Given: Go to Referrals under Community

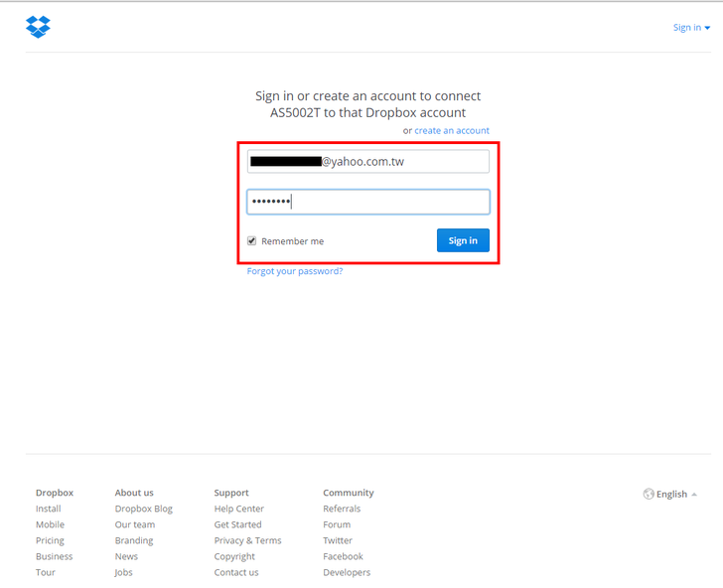Looking at the screenshot, I should pos(342,509).
